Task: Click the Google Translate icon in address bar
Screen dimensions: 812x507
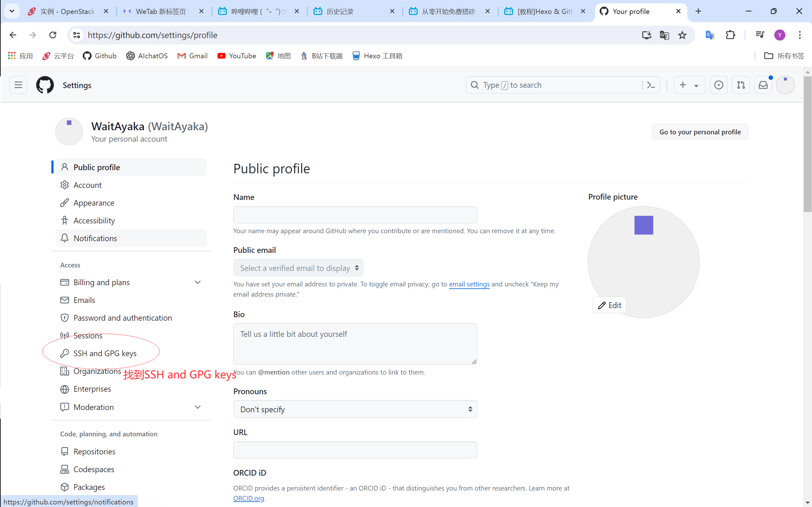Action: tap(664, 35)
